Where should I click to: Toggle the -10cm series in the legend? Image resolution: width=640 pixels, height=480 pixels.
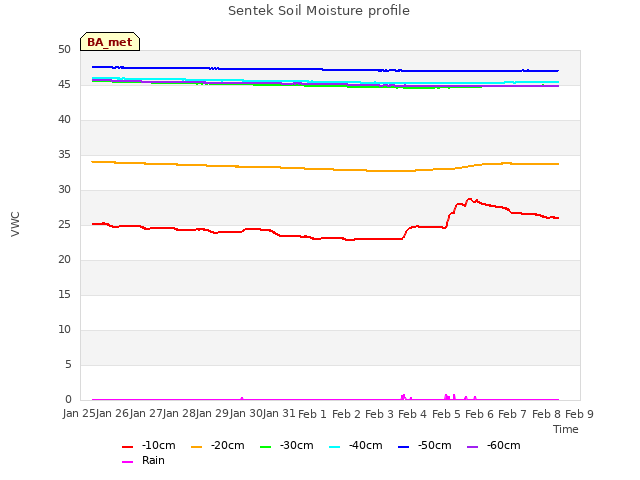pyautogui.click(x=149, y=446)
